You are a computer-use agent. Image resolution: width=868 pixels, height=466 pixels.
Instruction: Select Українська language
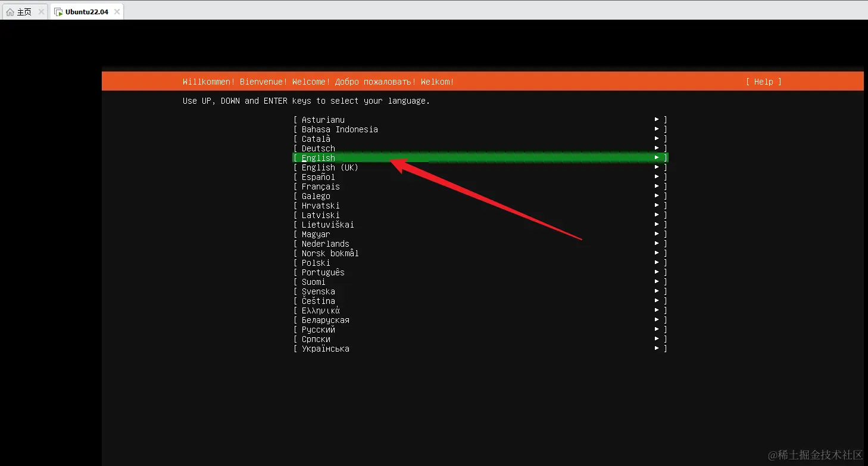[x=480, y=349]
